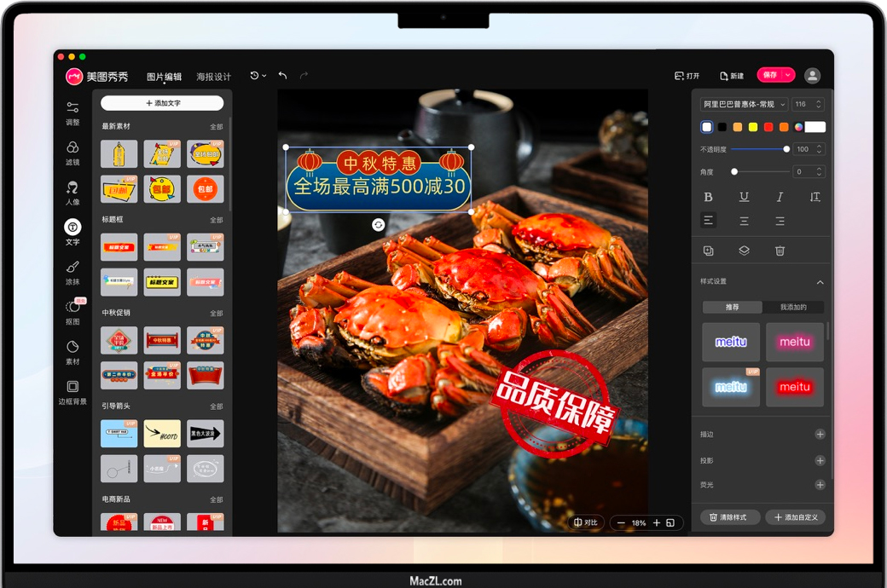887x588 pixels.
Task: Toggle underline text formatting
Action: 744,197
